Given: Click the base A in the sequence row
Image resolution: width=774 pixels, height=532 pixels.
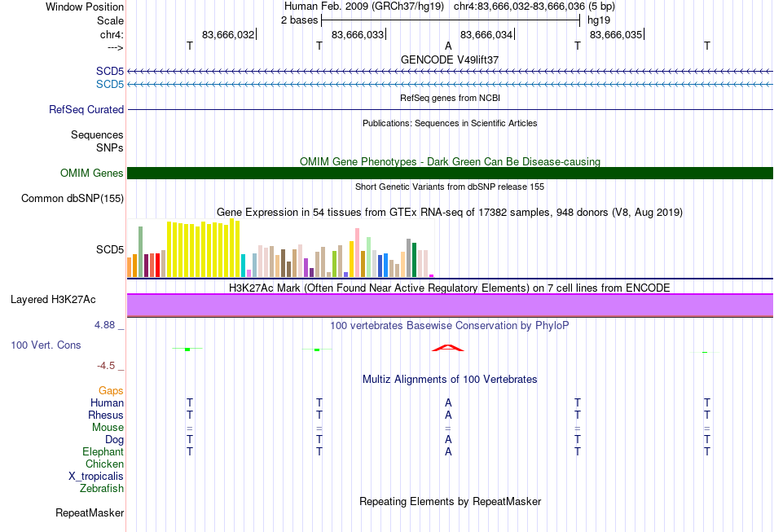Looking at the screenshot, I should click(448, 46).
